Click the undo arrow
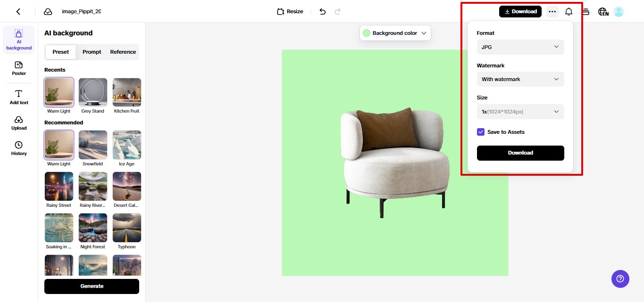The width and height of the screenshot is (644, 302). (x=322, y=11)
